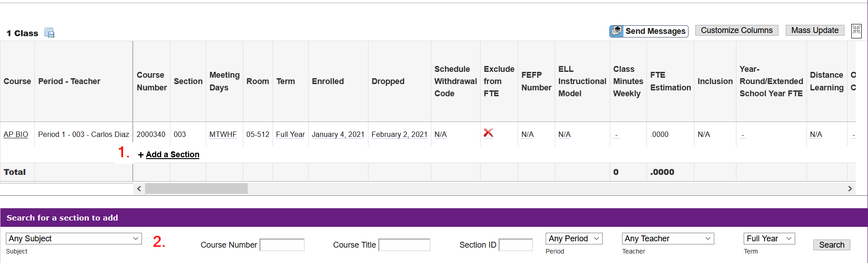868x263 pixels.
Task: Click the Inclusion column header
Action: pyautogui.click(x=715, y=81)
